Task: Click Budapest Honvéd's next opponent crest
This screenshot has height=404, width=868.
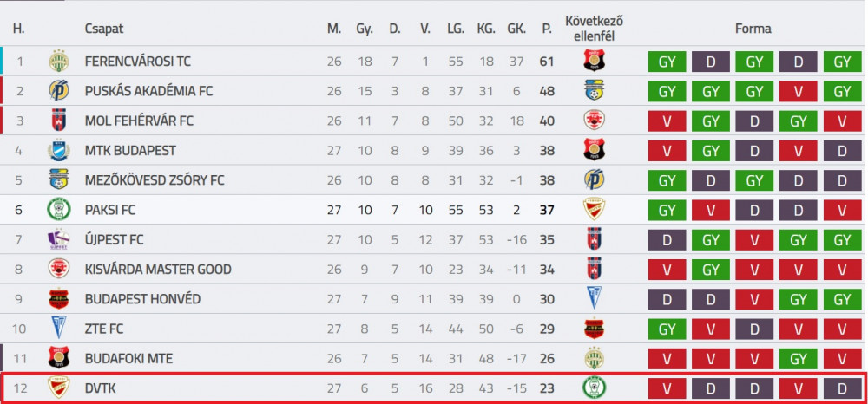Action: 594,299
